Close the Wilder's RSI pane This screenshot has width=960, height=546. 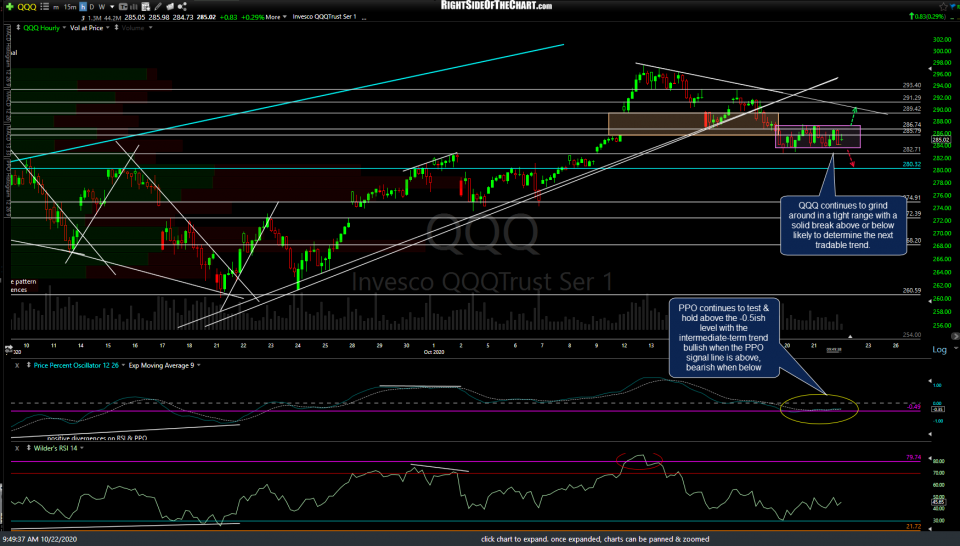coord(17,449)
